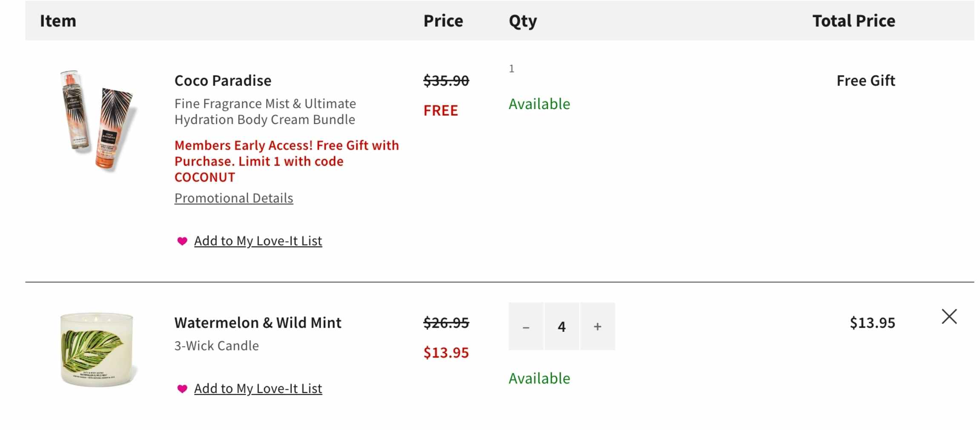Click the heart icon under Coco Paradise
The width and height of the screenshot is (980, 430).
(x=182, y=241)
